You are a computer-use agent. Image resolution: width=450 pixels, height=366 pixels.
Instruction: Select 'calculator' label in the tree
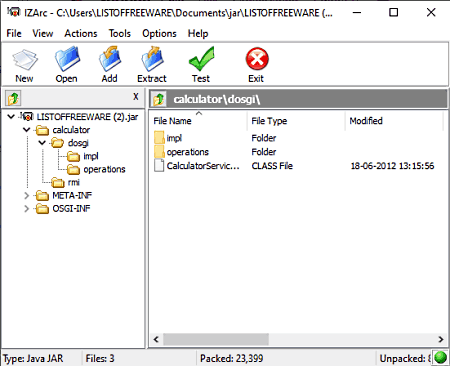click(x=71, y=130)
